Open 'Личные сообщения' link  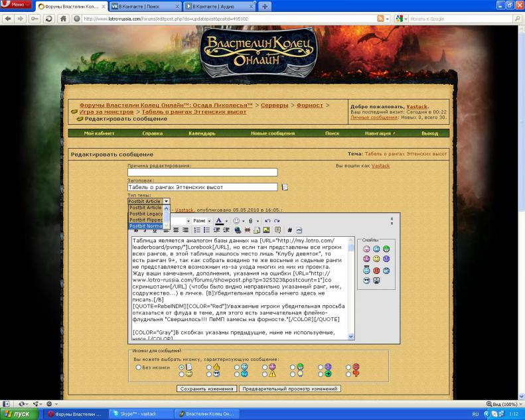click(374, 117)
